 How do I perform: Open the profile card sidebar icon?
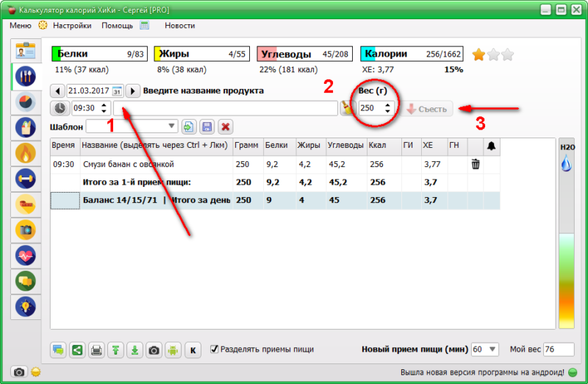coord(26,51)
